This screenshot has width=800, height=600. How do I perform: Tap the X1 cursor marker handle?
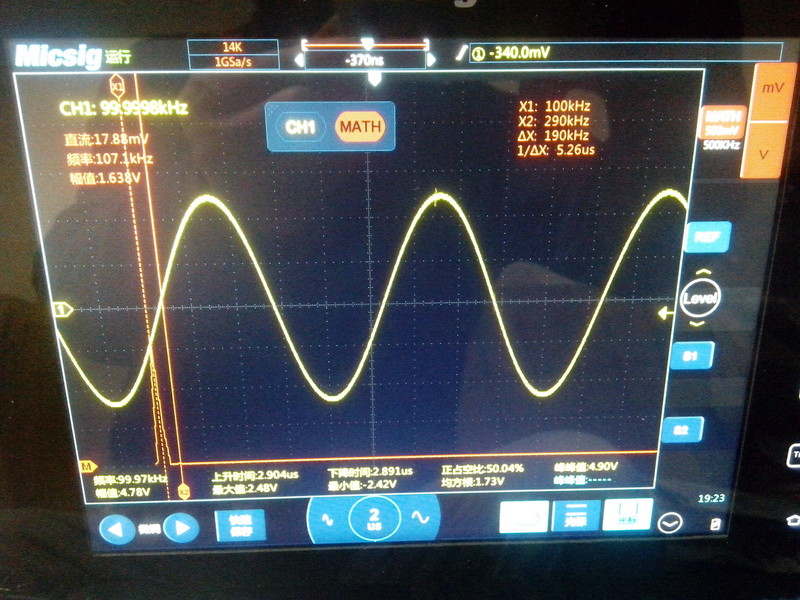[x=117, y=88]
